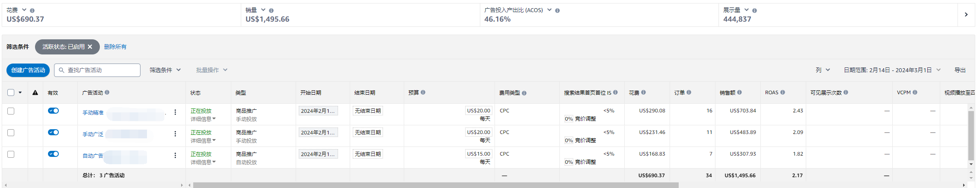Click the 创建广告活动 button
This screenshot has height=188, width=980.
pyautogui.click(x=28, y=70)
